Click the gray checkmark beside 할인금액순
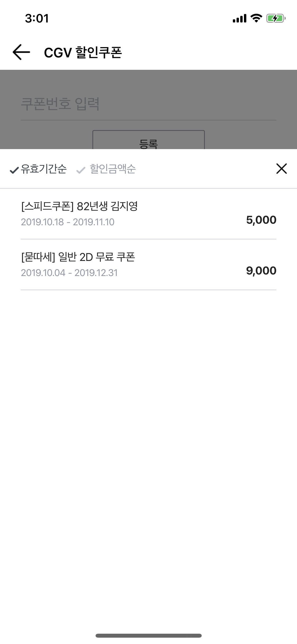 coord(81,171)
